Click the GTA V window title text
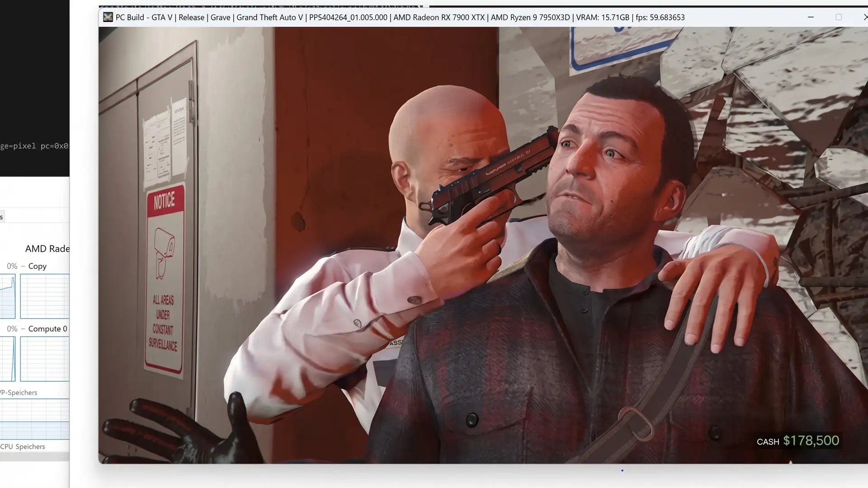The height and width of the screenshot is (488, 868). point(400,17)
